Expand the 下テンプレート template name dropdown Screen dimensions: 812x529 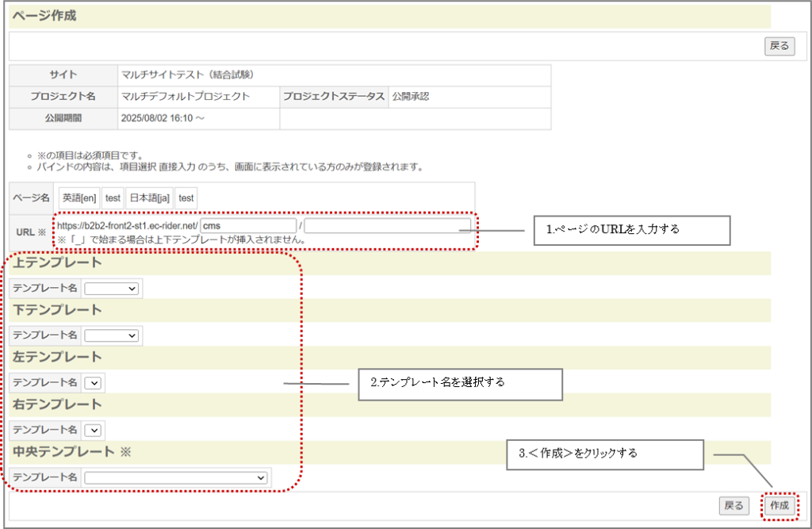(x=112, y=335)
